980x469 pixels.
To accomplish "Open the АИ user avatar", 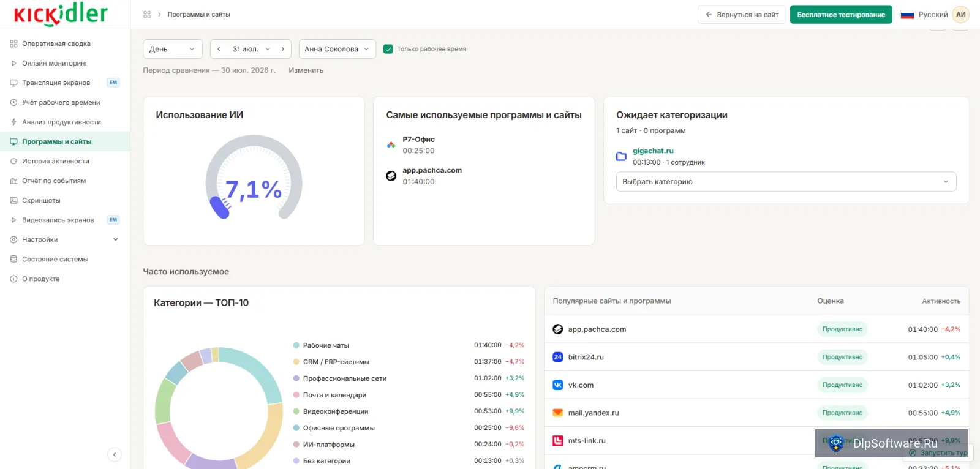I will click(x=960, y=15).
